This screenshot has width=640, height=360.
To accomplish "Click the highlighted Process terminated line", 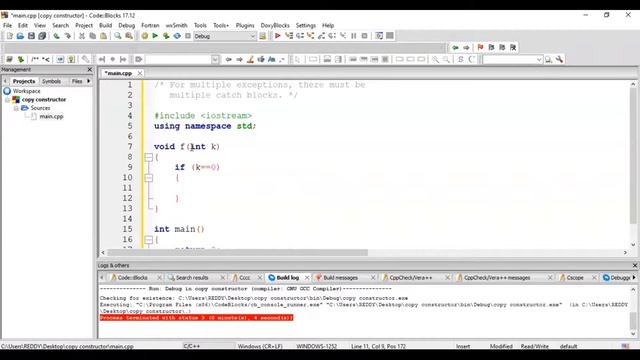I will pos(196,318).
